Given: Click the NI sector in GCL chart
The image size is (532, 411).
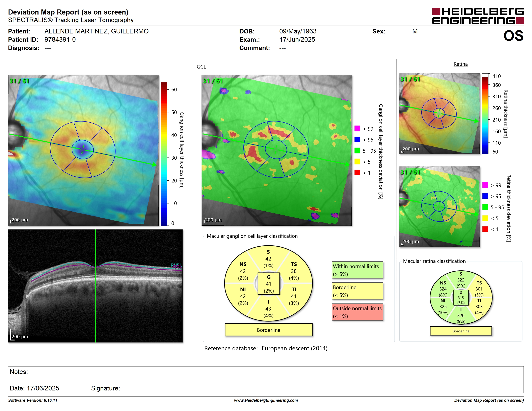Looking at the screenshot, I should tap(243, 296).
